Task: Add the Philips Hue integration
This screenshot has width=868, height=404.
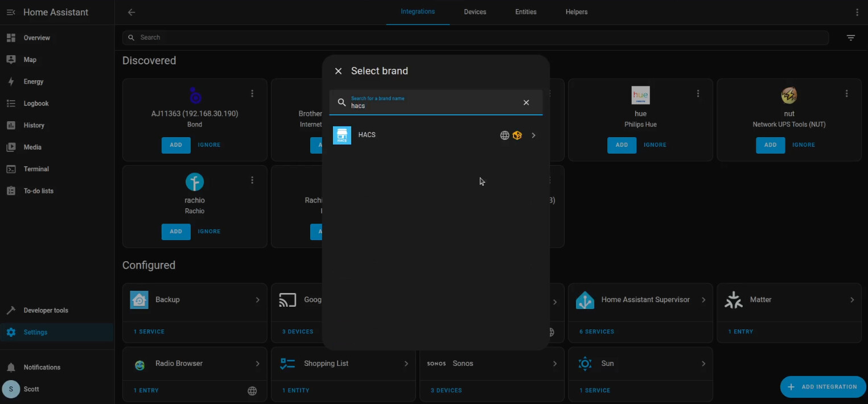Action: (622, 145)
